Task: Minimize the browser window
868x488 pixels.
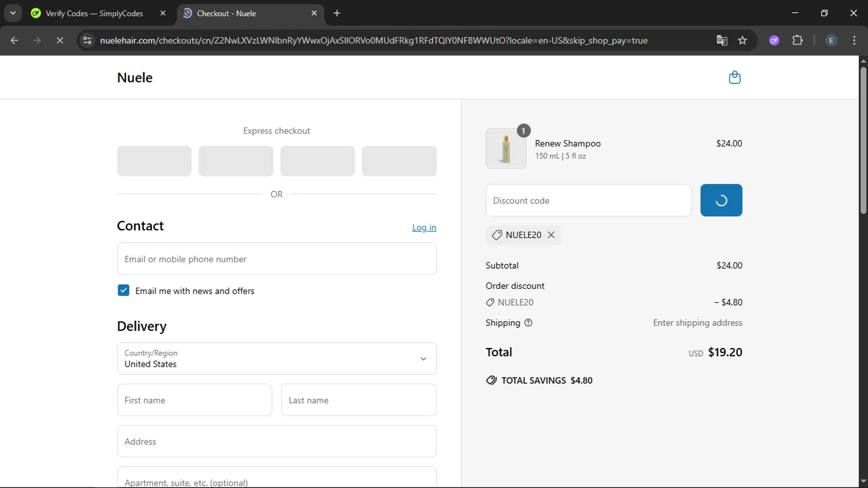Action: 795,13
